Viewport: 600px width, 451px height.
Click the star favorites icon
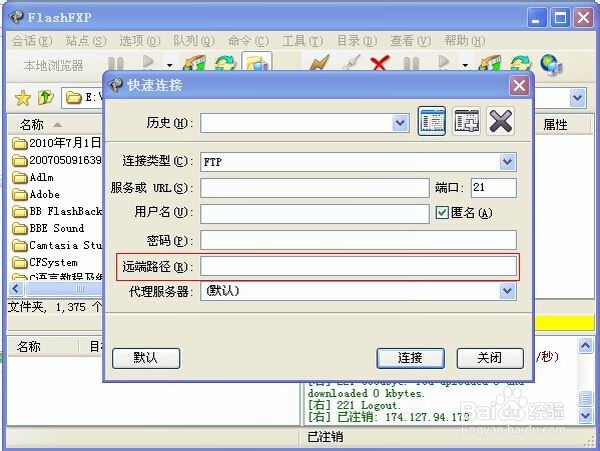pos(23,98)
